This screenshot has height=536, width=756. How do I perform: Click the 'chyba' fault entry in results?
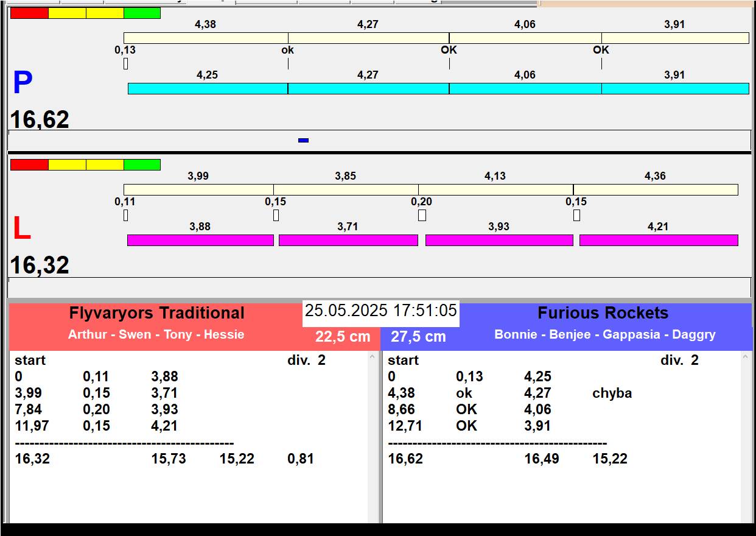pos(612,393)
